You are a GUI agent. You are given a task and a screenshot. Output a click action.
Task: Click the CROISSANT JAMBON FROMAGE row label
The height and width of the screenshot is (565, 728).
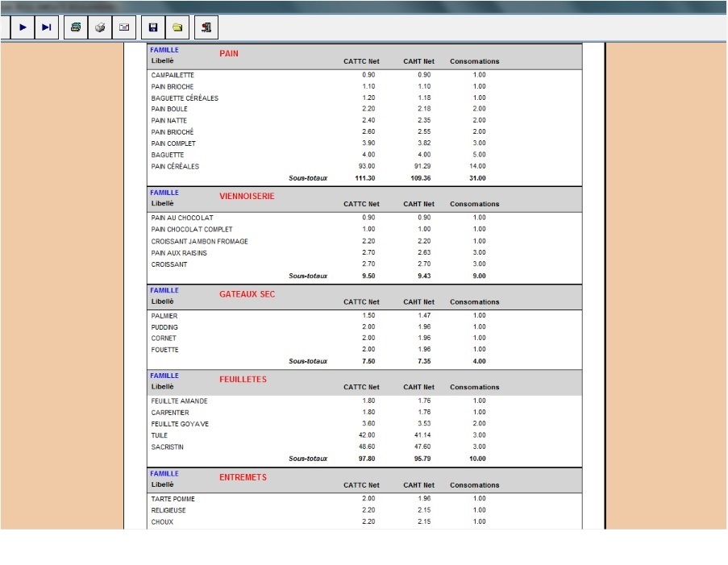200,242
